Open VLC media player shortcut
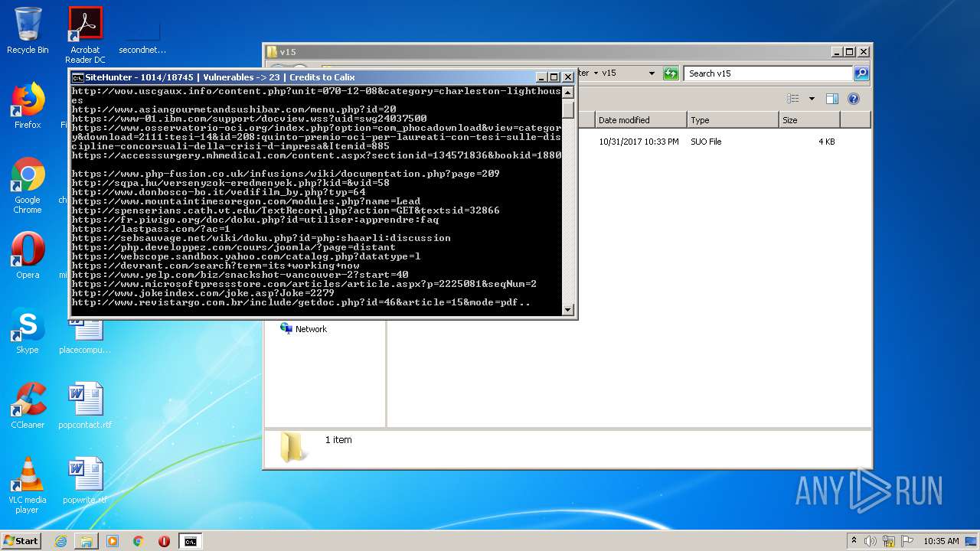The image size is (980, 551). point(28,485)
